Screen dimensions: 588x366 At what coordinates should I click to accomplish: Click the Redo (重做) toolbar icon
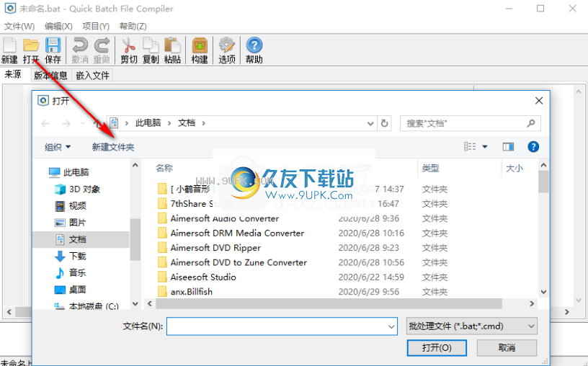pos(102,50)
